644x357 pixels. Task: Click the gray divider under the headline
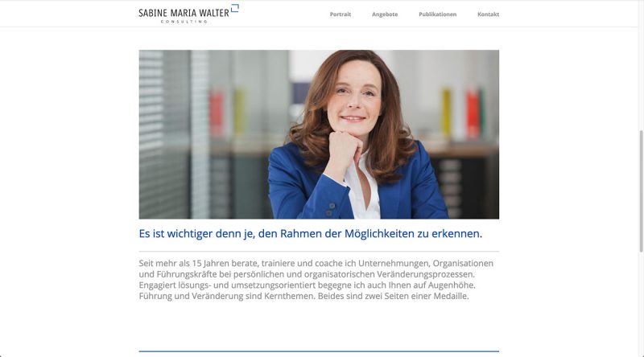tap(319, 251)
